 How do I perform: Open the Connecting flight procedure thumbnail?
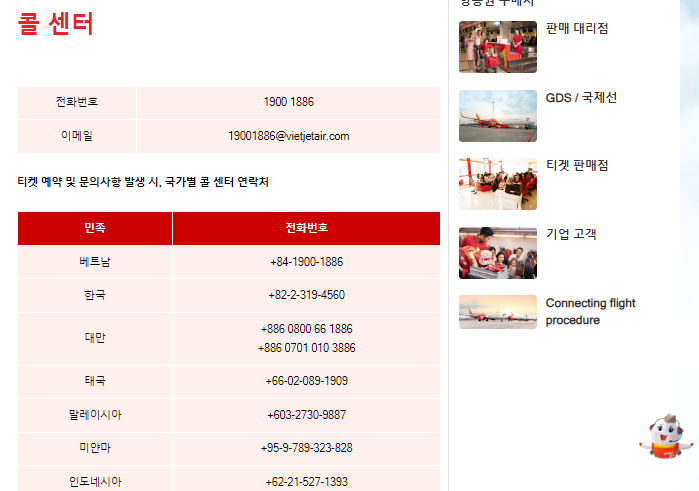(x=498, y=312)
